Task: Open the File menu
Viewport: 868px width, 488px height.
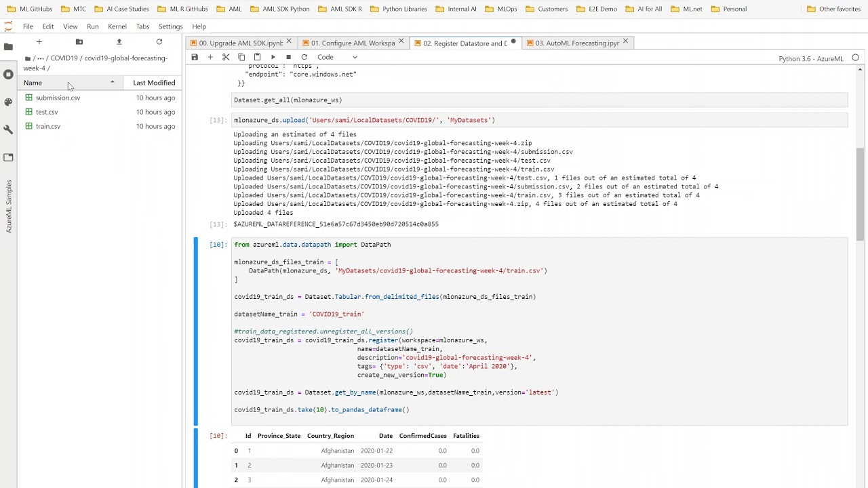Action: click(28, 26)
